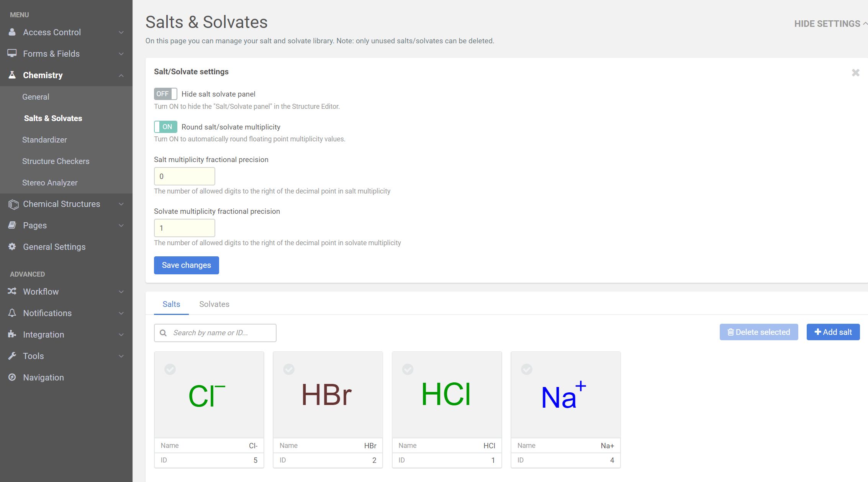Toggle Hide salt solvate panel switch
Image resolution: width=868 pixels, height=482 pixels.
165,94
